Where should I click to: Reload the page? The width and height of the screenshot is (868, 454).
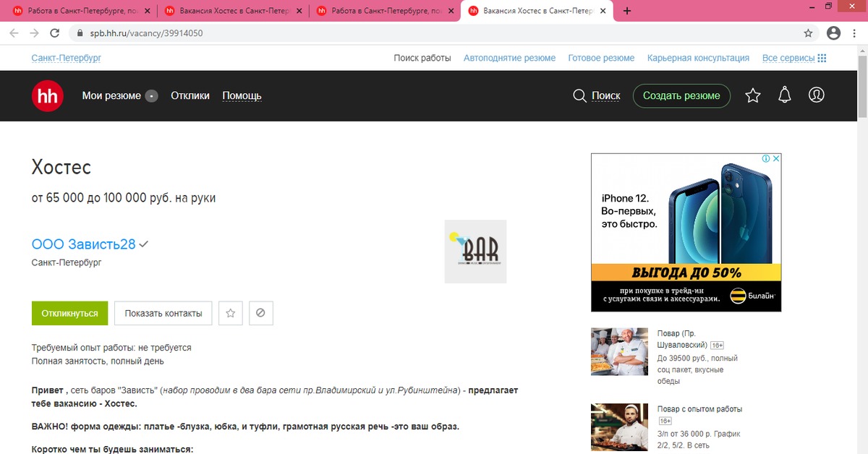pos(54,33)
